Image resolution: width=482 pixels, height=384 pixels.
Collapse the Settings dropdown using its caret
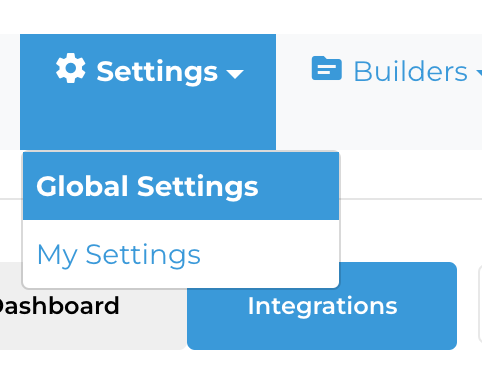click(x=235, y=74)
